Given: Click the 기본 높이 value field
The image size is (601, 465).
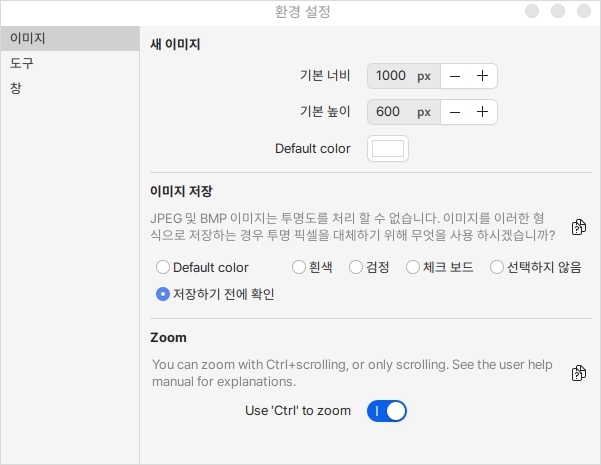Looking at the screenshot, I should click(x=391, y=112).
